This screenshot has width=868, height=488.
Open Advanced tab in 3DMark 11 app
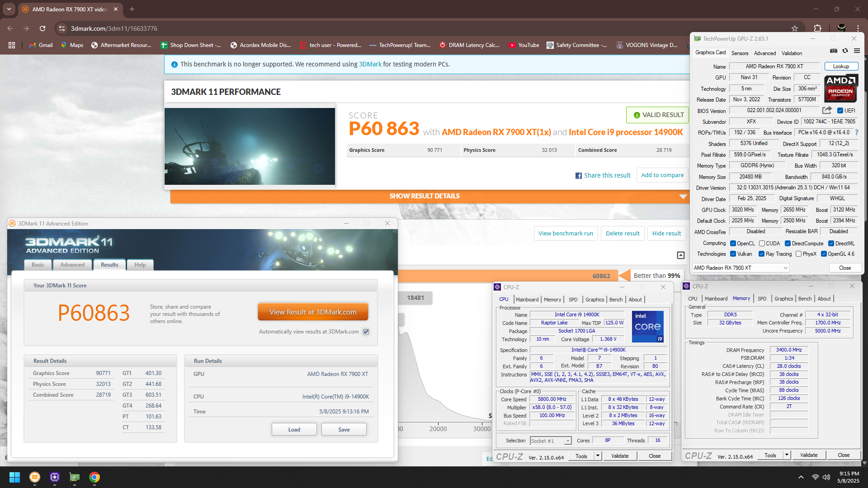click(x=72, y=265)
